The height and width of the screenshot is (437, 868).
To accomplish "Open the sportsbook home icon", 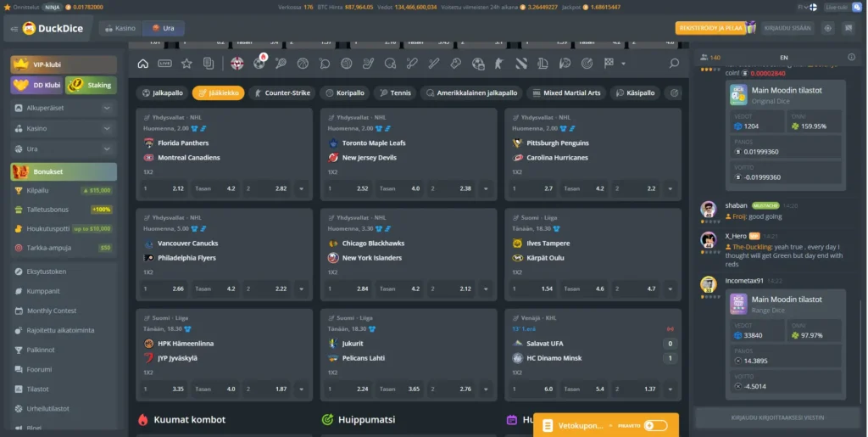I will 142,64.
